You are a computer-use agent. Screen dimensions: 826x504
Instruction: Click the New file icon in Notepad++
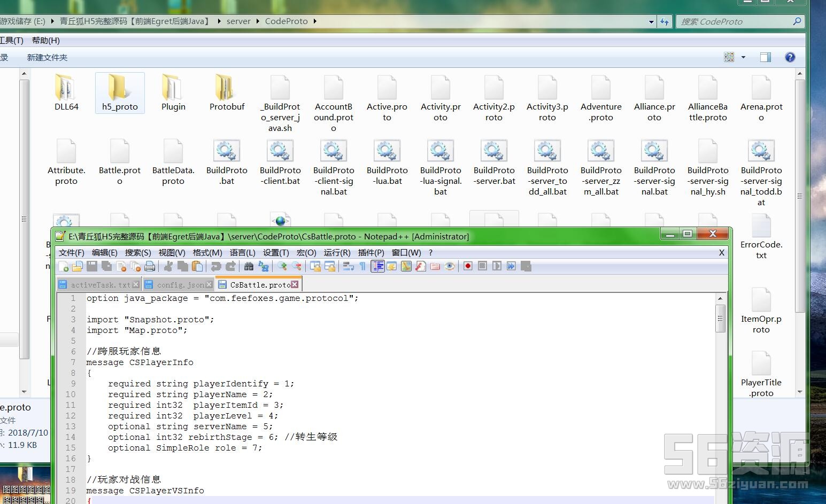click(x=64, y=266)
